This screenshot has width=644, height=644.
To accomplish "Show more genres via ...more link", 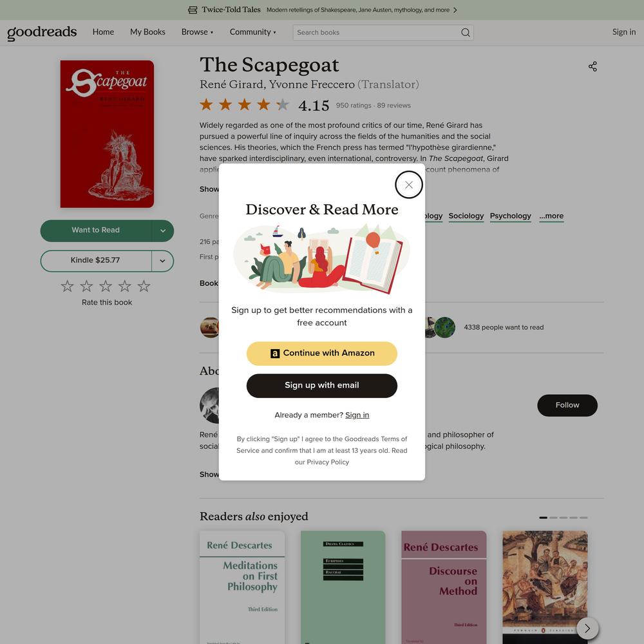I will click(551, 216).
